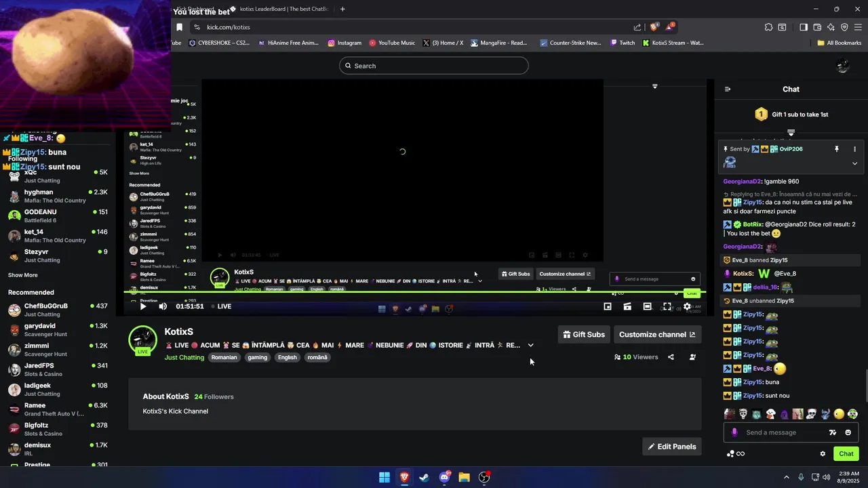
Task: Open a new browser tab
Action: pos(342,9)
